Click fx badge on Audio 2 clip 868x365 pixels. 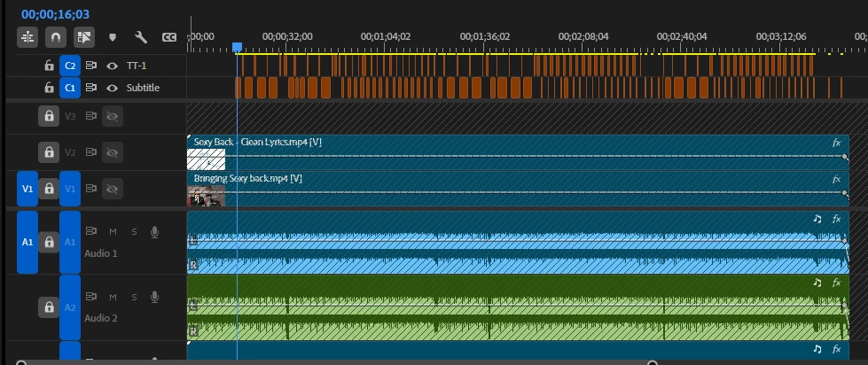(x=836, y=283)
